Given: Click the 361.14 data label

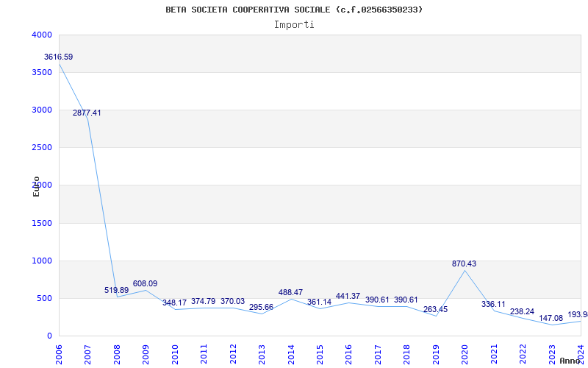Looking at the screenshot, I should (x=320, y=302).
